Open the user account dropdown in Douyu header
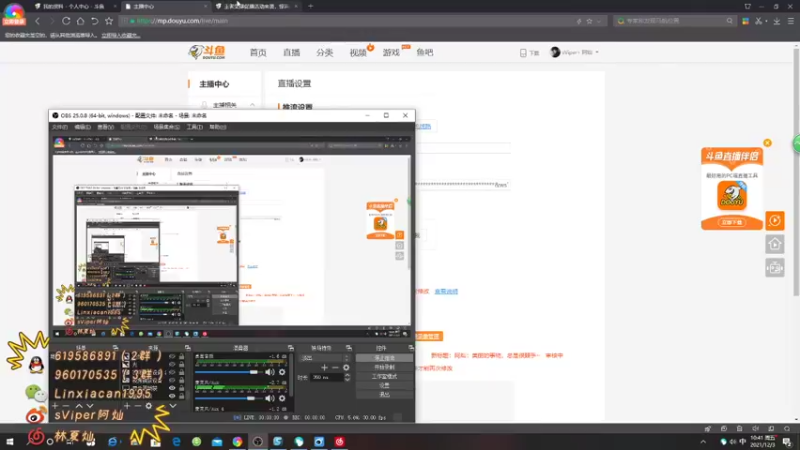 574,52
